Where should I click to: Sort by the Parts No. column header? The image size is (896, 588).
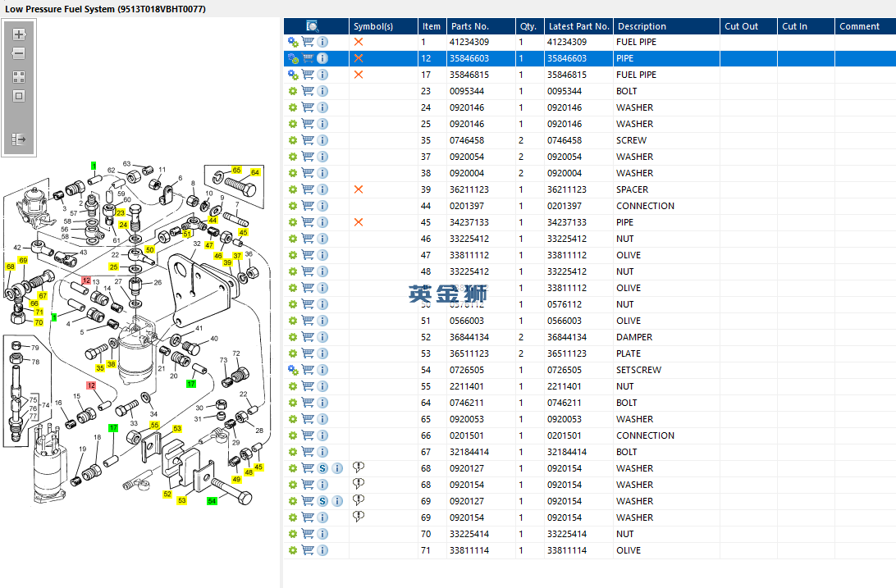point(469,26)
